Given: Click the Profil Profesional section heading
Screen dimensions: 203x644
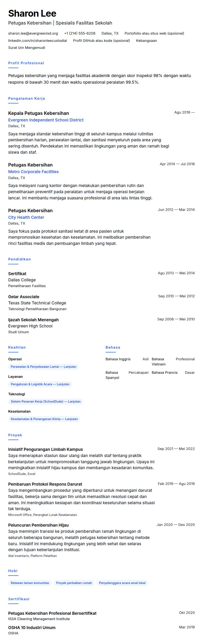Looking at the screenshot, I should pos(26,63).
